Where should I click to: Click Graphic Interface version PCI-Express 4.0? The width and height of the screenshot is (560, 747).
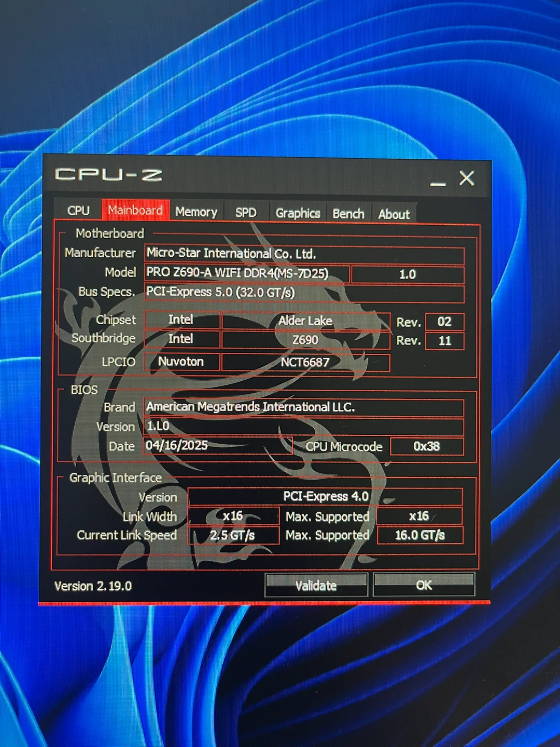(x=325, y=496)
